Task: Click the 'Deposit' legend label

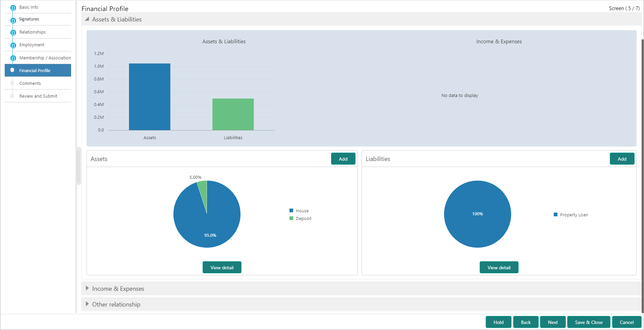Action: (x=304, y=219)
